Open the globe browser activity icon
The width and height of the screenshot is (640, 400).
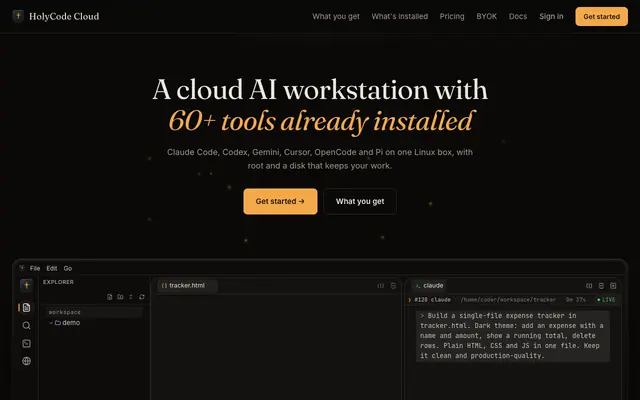27,361
